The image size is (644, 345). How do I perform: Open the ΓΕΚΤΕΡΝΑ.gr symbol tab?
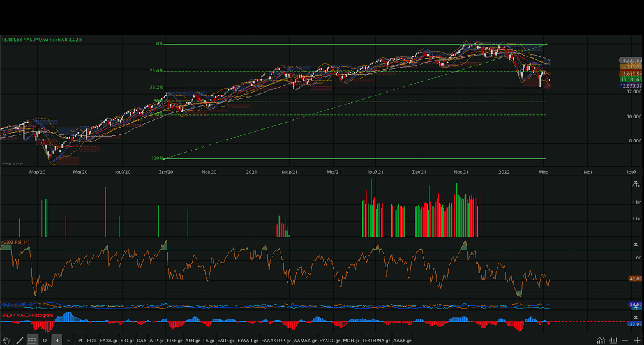point(376,341)
